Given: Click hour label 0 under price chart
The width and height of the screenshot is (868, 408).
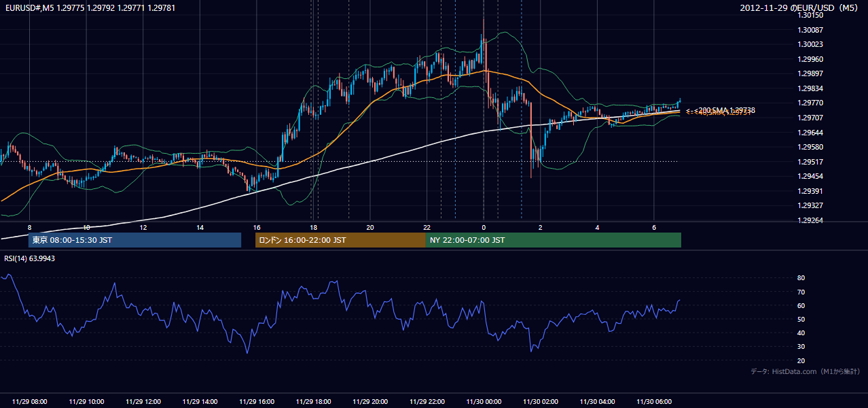Looking at the screenshot, I should (x=484, y=227).
